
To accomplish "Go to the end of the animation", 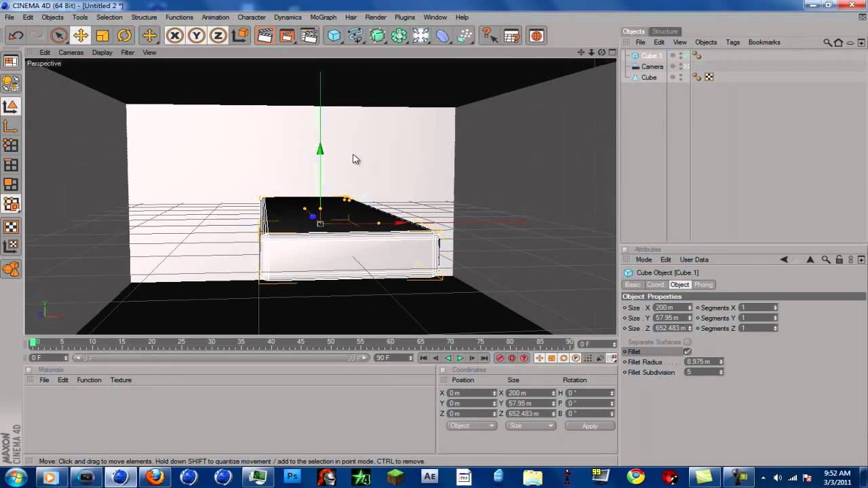I will pyautogui.click(x=484, y=358).
